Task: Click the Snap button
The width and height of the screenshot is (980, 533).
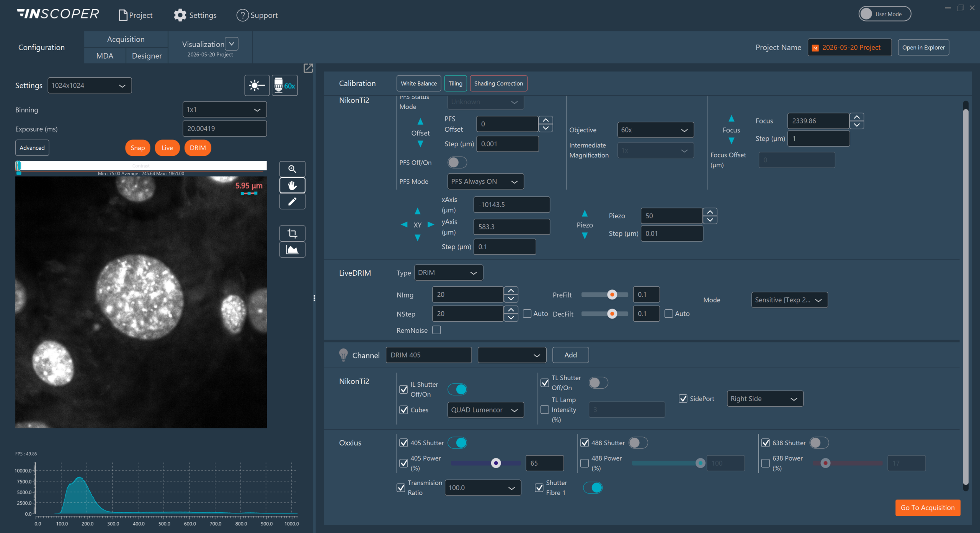Action: point(137,148)
